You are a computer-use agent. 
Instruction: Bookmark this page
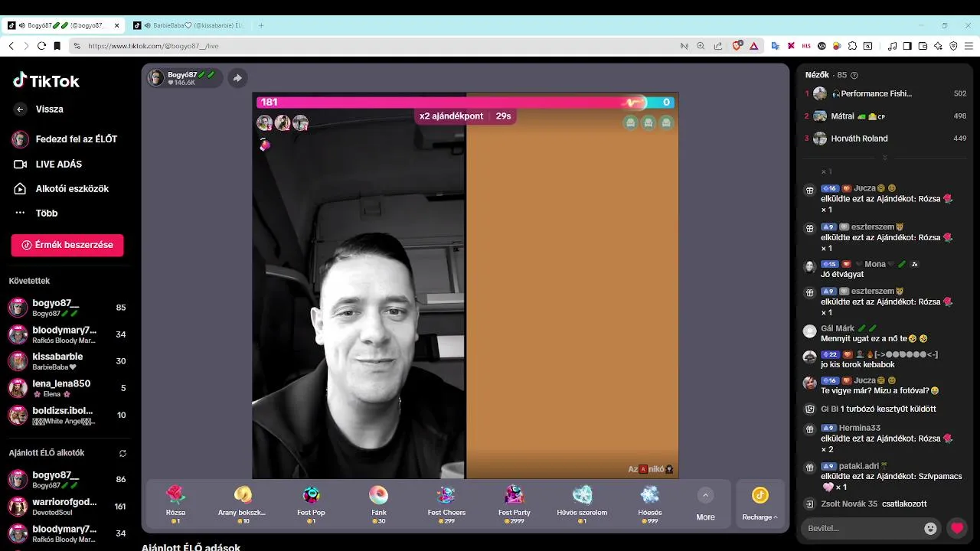(57, 46)
